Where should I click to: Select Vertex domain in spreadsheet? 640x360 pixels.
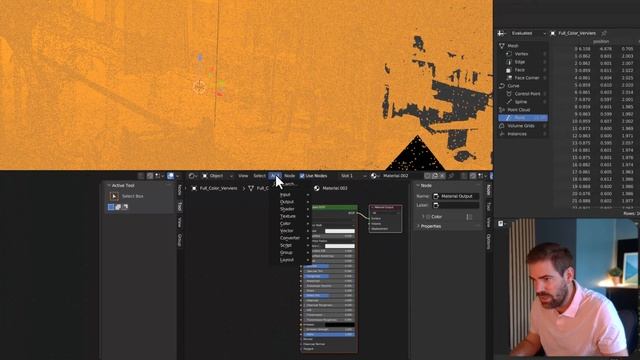click(x=521, y=54)
